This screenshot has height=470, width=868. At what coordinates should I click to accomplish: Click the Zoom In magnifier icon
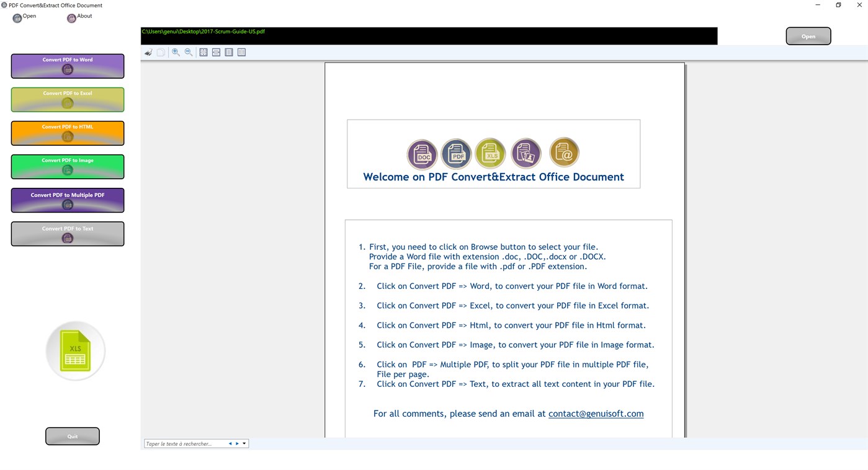176,52
